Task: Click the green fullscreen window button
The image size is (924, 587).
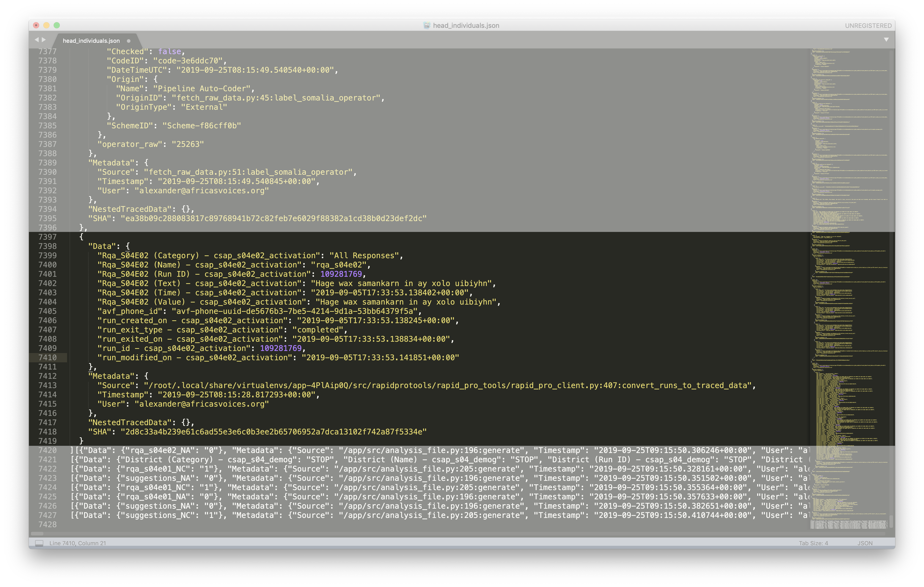Action: 57,25
